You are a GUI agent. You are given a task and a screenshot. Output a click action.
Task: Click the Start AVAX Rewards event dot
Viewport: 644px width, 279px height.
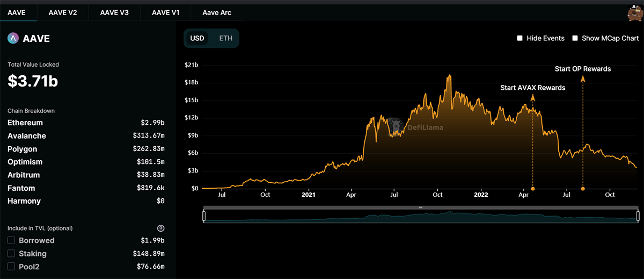click(x=533, y=189)
